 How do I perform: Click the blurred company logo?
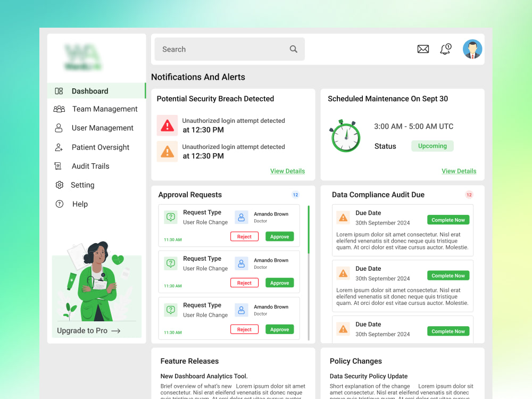tap(83, 57)
